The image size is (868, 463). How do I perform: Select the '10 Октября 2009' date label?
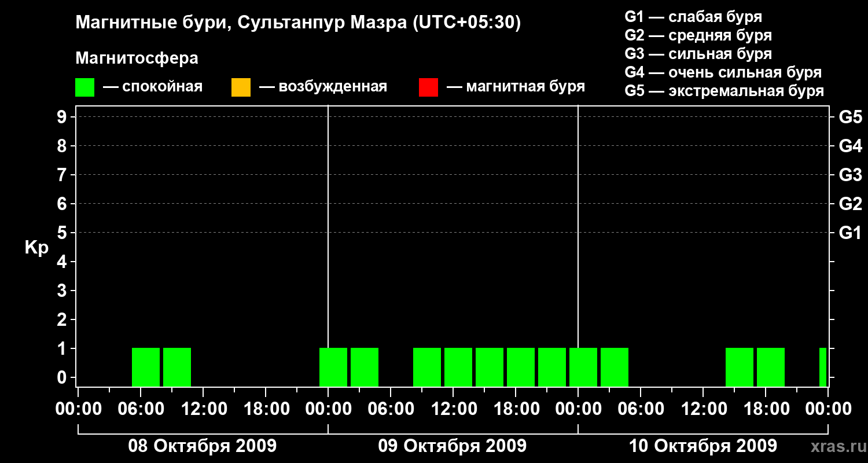(x=703, y=446)
